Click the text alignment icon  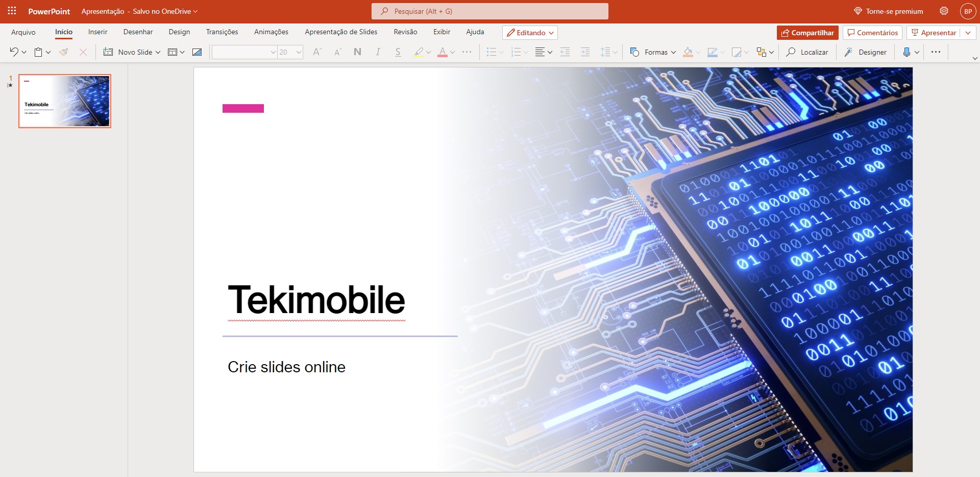(x=540, y=52)
